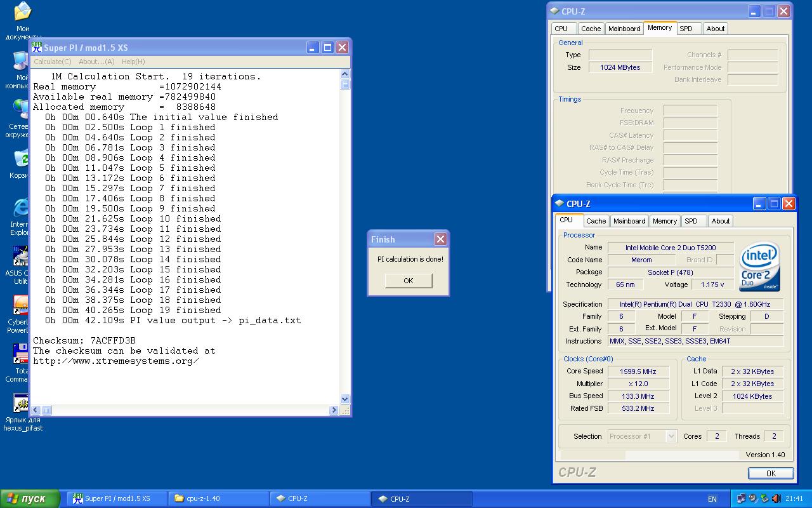Activate the first CPU-Z taskbar button
812x508 pixels.
(x=320, y=498)
